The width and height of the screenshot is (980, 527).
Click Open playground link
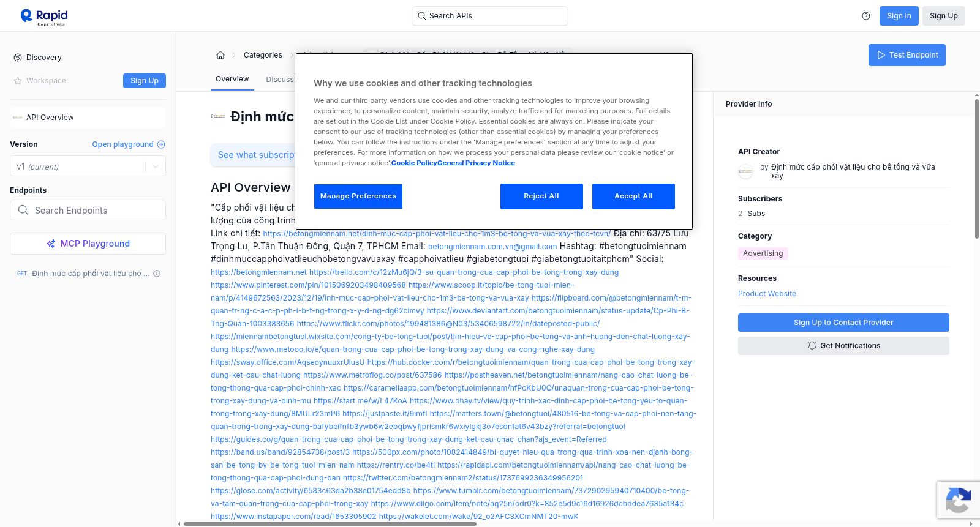(x=129, y=144)
